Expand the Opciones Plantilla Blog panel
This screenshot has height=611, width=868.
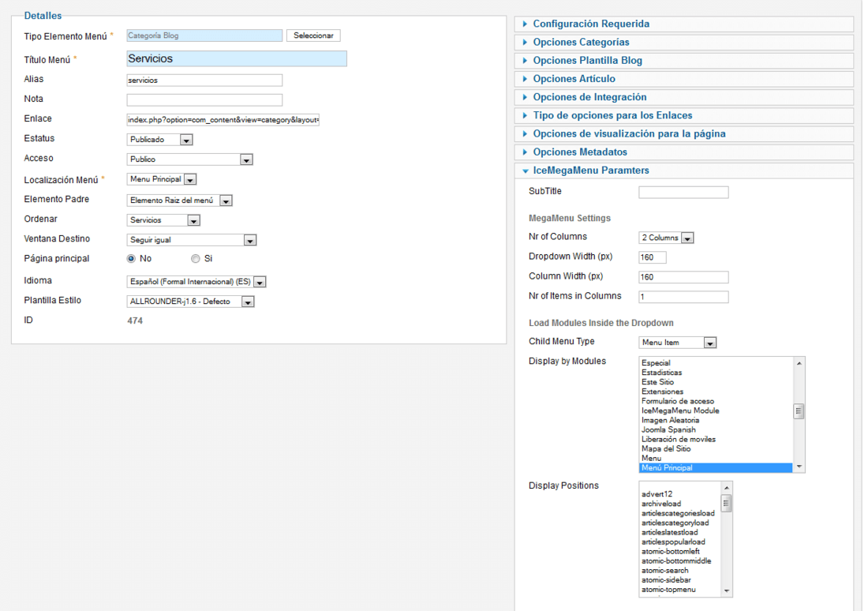[x=684, y=60]
